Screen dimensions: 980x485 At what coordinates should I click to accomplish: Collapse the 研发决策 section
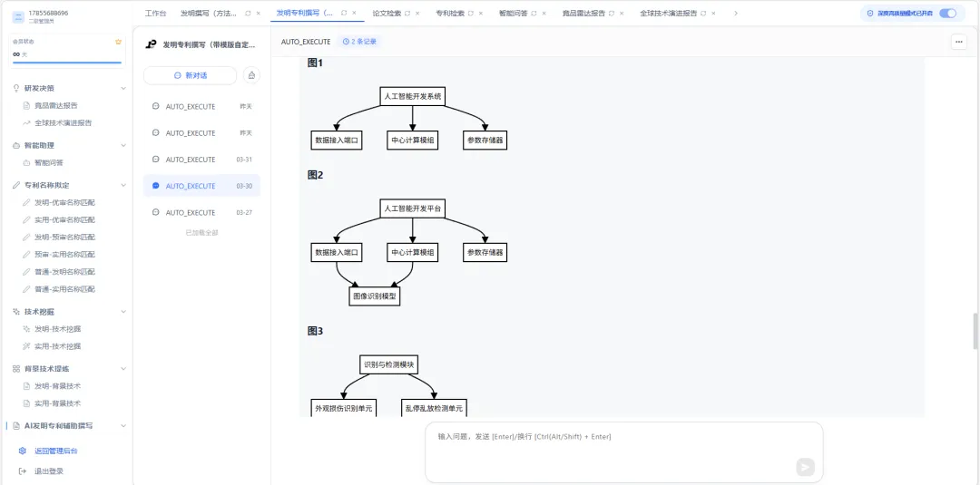[x=123, y=88]
